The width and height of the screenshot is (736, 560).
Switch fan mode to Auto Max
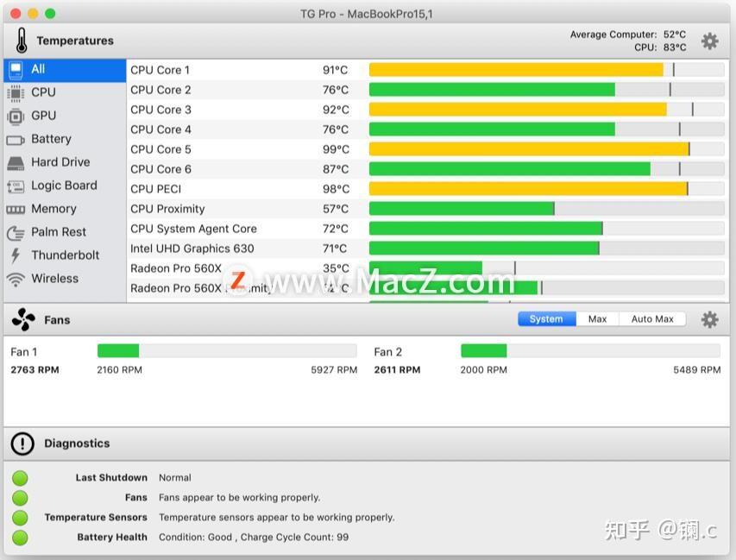pyautogui.click(x=652, y=319)
